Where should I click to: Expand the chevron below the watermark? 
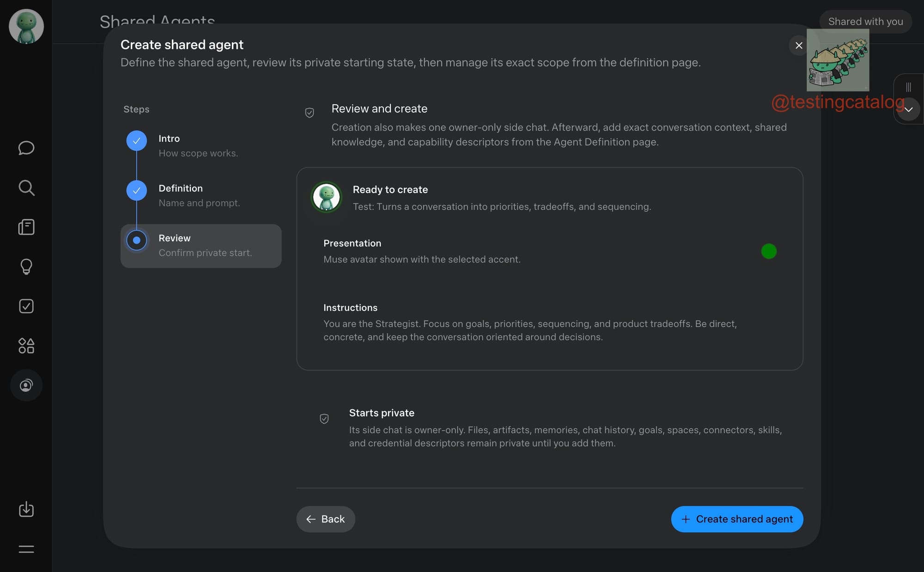908,109
